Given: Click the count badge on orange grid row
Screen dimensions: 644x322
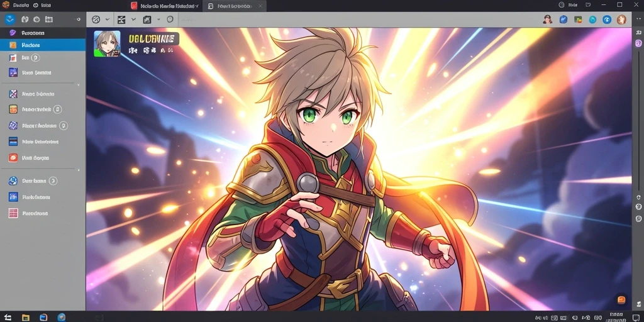Looking at the screenshot, I should 58,109.
